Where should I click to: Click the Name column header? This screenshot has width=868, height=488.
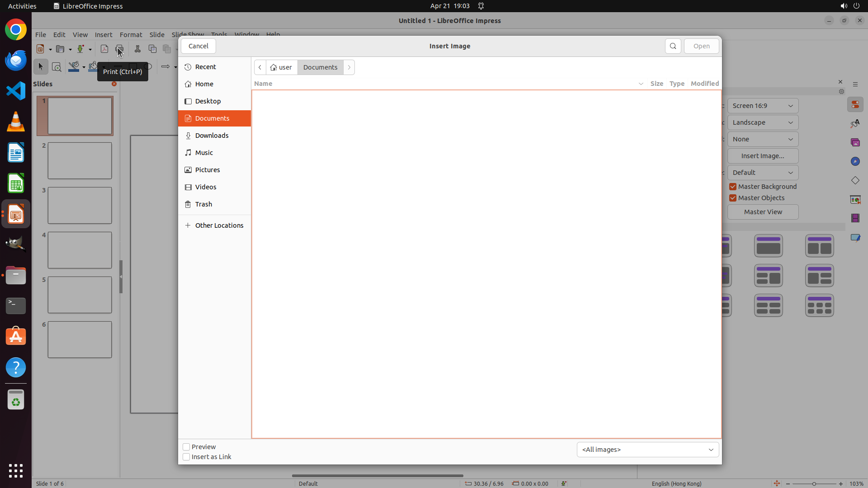(x=263, y=84)
